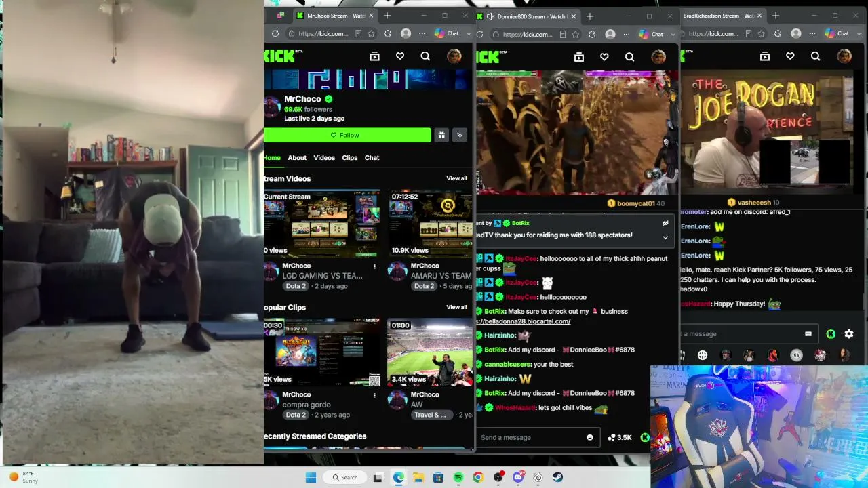Switch to the Videos tab on MrChoco's channel
Image resolution: width=868 pixels, height=488 pixels.
(324, 158)
